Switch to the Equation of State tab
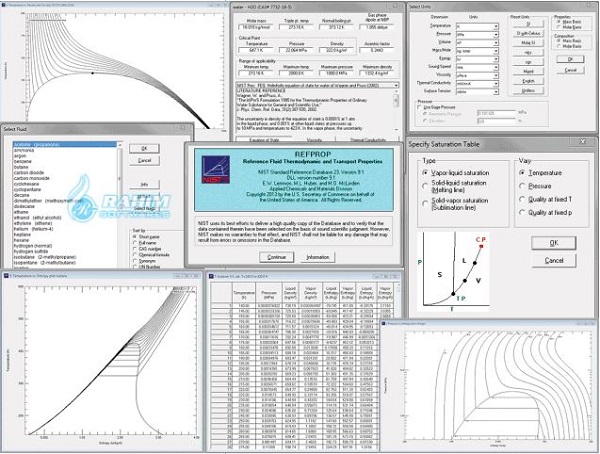This screenshot has height=454, width=600. tap(264, 140)
